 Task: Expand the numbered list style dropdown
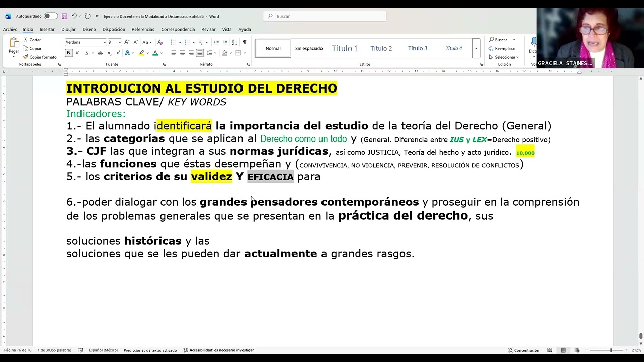click(x=194, y=42)
